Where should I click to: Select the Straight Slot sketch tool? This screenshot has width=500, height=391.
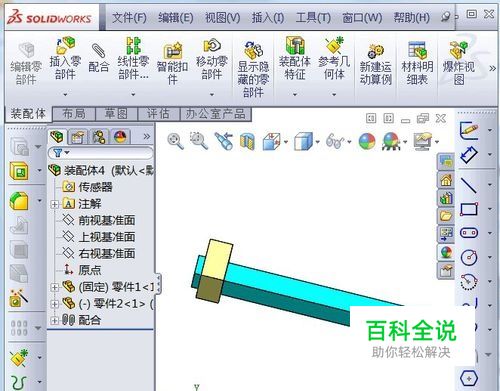click(469, 233)
